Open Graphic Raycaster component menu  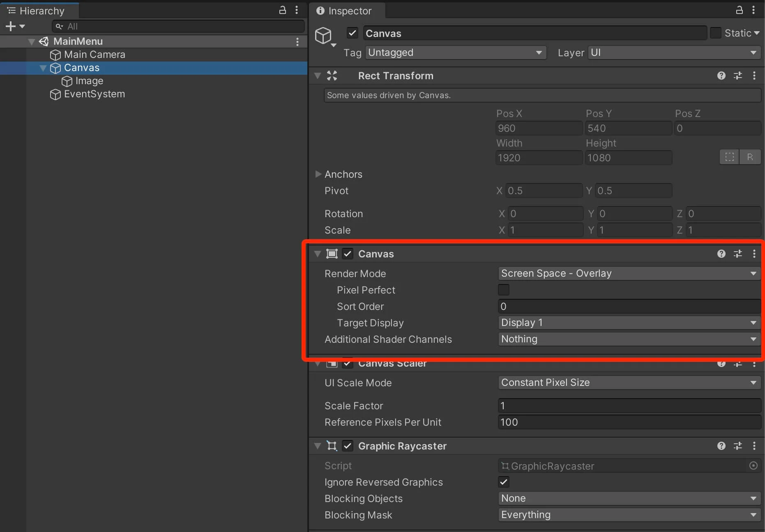(754, 446)
